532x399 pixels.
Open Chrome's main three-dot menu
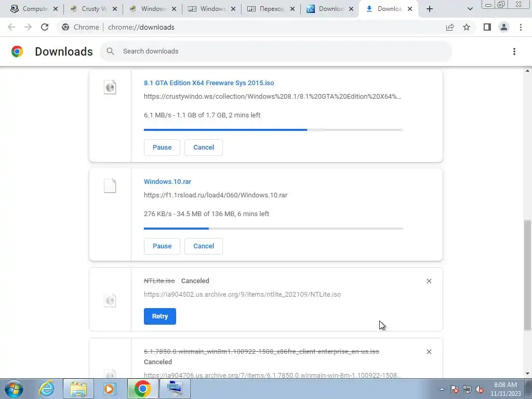point(521,27)
